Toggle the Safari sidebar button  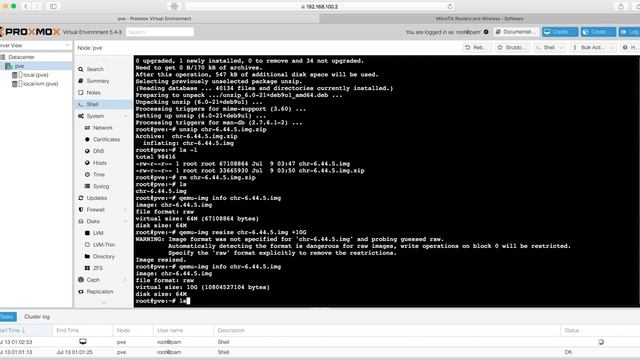point(53,6)
